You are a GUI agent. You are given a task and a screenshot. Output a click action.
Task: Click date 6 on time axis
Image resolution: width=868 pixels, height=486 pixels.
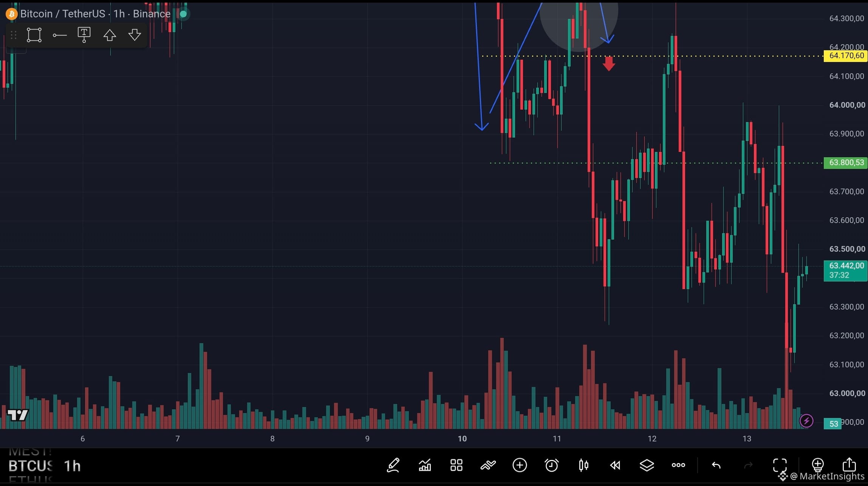point(83,439)
